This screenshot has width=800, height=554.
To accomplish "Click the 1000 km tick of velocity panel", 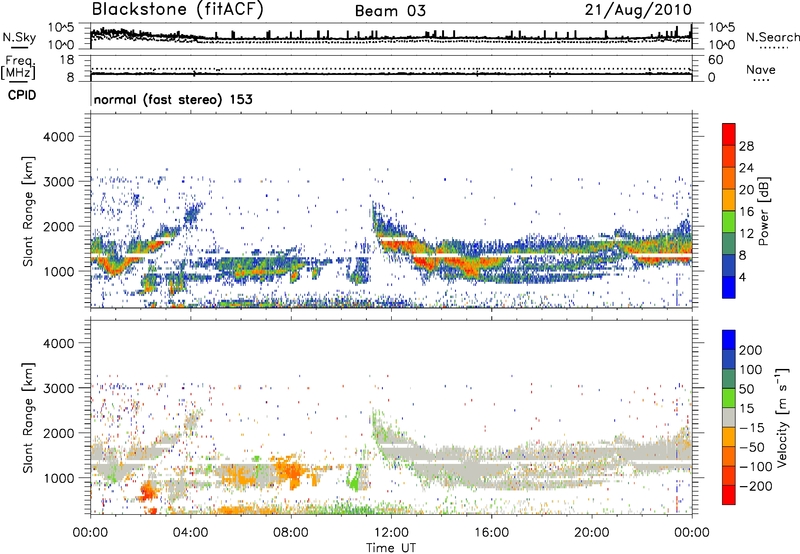I will [58, 478].
